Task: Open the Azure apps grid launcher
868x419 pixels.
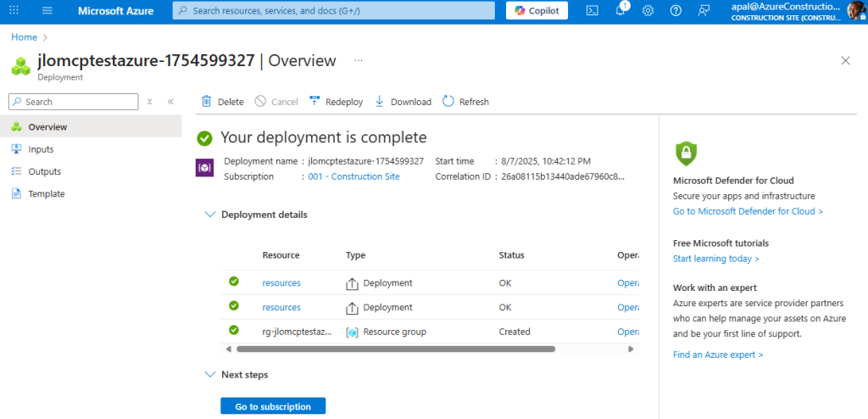Action: point(14,10)
